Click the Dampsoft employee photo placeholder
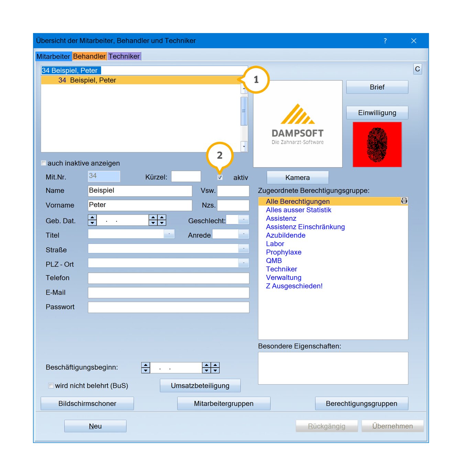The image size is (462, 476). point(298,124)
